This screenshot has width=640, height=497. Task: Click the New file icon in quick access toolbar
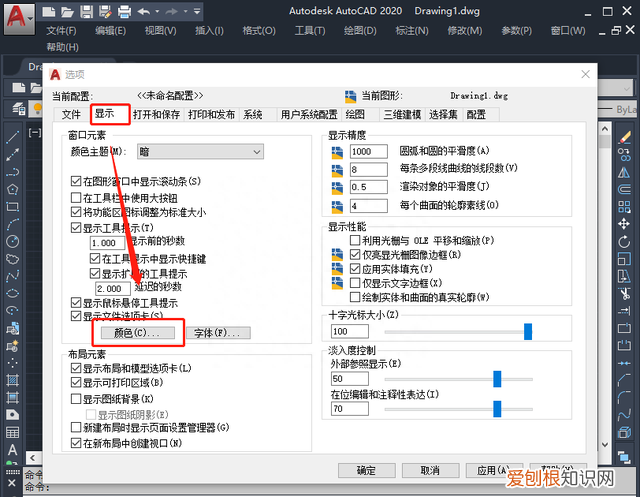point(49,11)
